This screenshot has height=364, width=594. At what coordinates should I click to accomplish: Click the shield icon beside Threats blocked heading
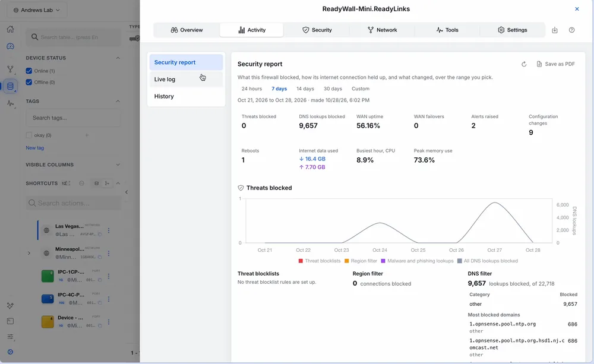point(241,188)
